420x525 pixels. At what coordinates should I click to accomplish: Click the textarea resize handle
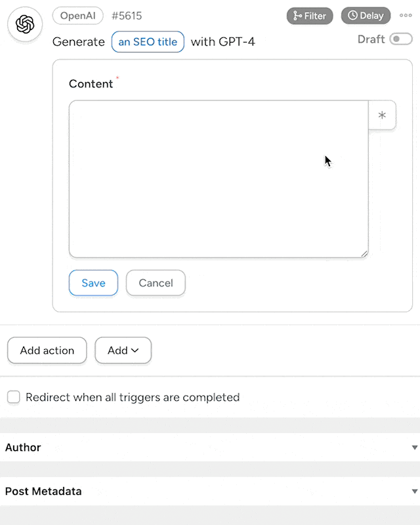click(365, 253)
